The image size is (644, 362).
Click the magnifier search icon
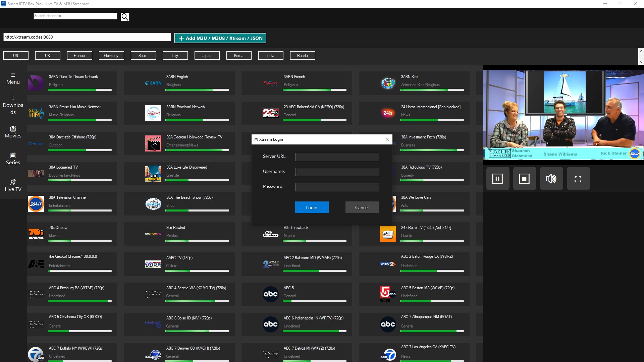[x=124, y=17]
